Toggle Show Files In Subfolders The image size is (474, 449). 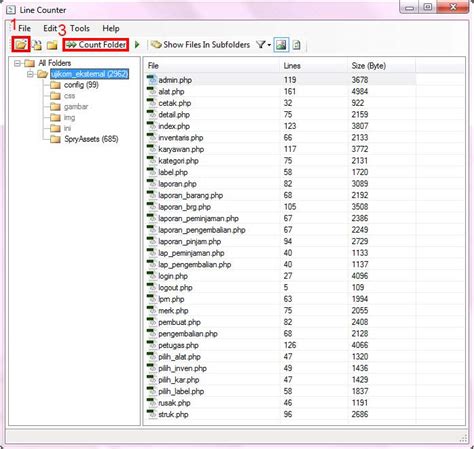[x=201, y=45]
